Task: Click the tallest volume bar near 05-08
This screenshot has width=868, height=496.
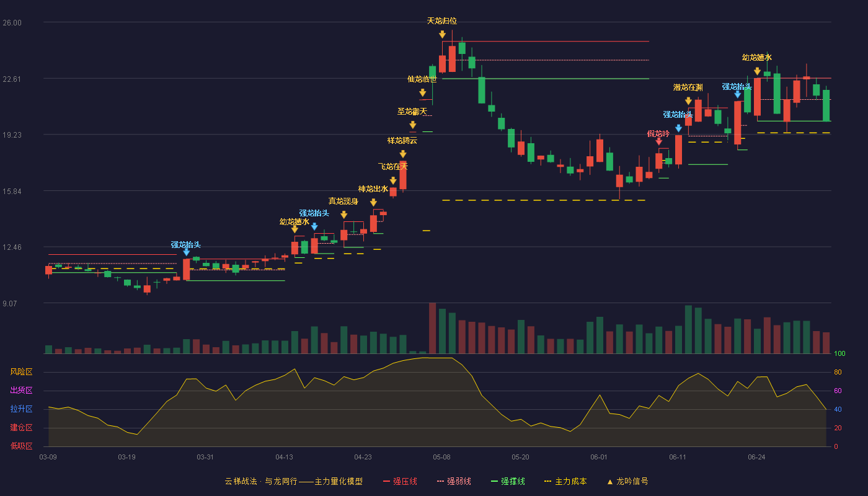Action: (432, 328)
